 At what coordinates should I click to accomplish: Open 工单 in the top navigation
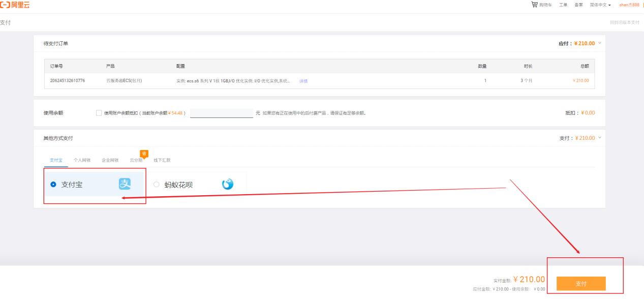pyautogui.click(x=563, y=5)
